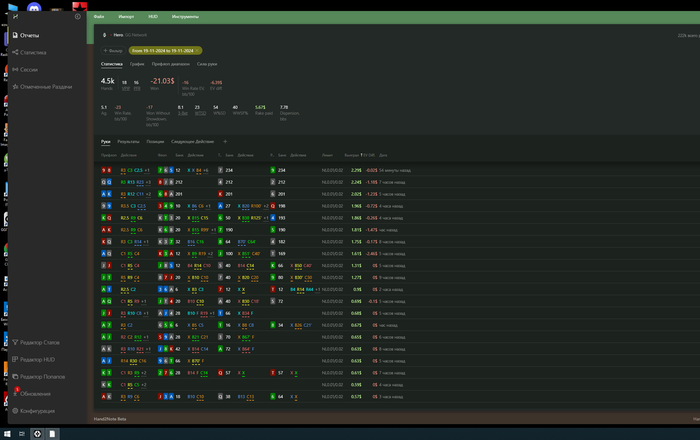Viewport: 700px width, 440px height.
Task: Switch to the Префлоп диапазон tab
Action: point(169,63)
